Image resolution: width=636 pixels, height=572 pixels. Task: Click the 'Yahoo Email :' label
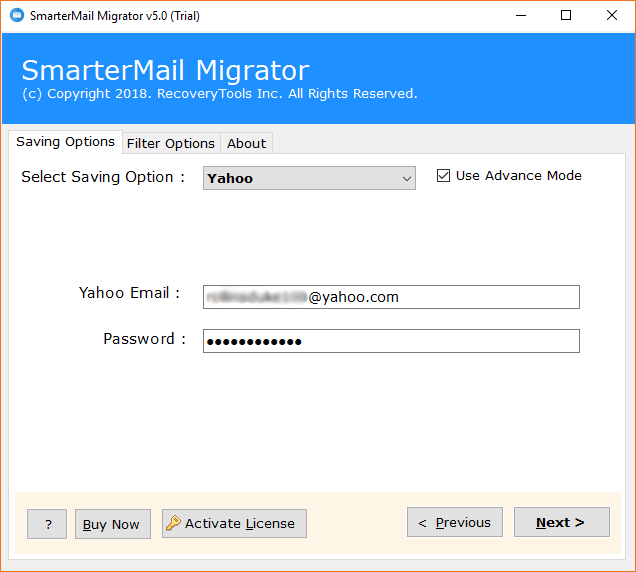pos(129,293)
